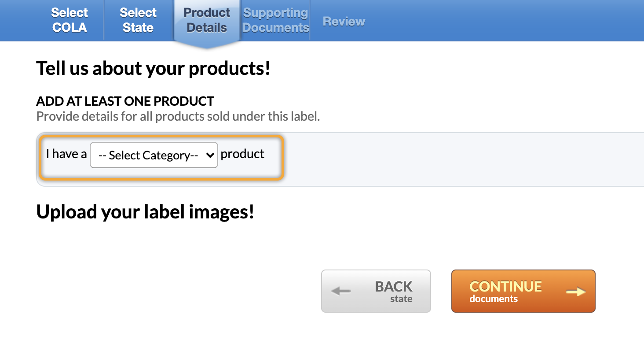Navigate to the Review step
The height and width of the screenshot is (362, 644).
click(344, 21)
